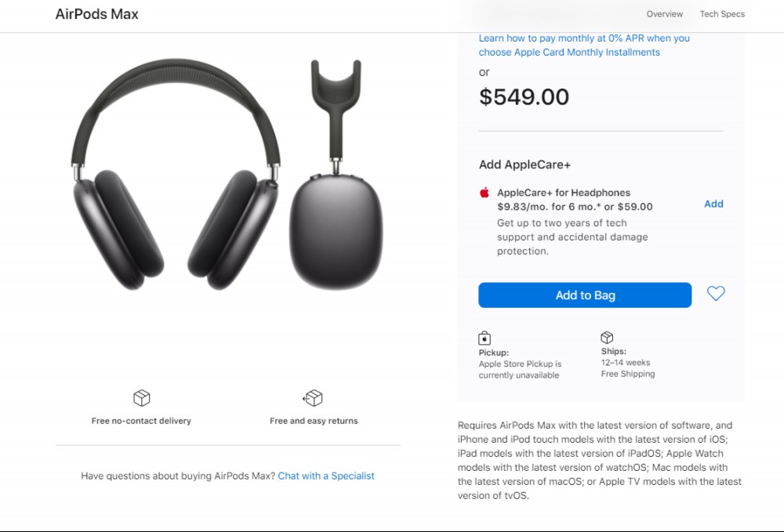Image resolution: width=784 pixels, height=532 pixels.
Task: Add item to bag with blue button
Action: point(585,295)
